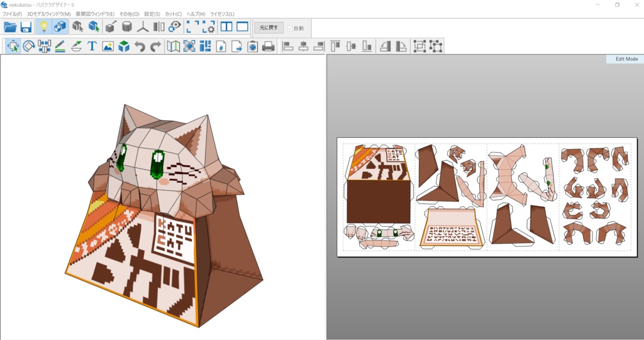Switch to split two-pane window layout
644x340 pixels.
(226, 27)
